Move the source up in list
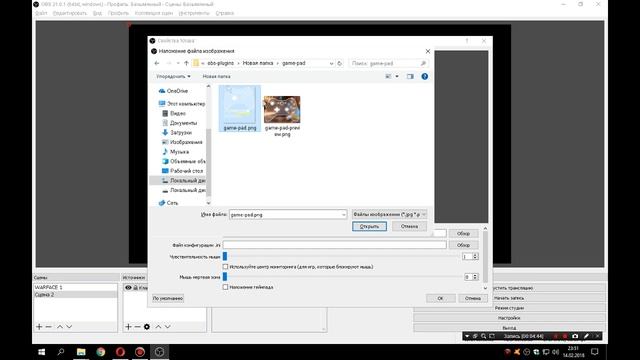640x360 pixels. coord(158,327)
